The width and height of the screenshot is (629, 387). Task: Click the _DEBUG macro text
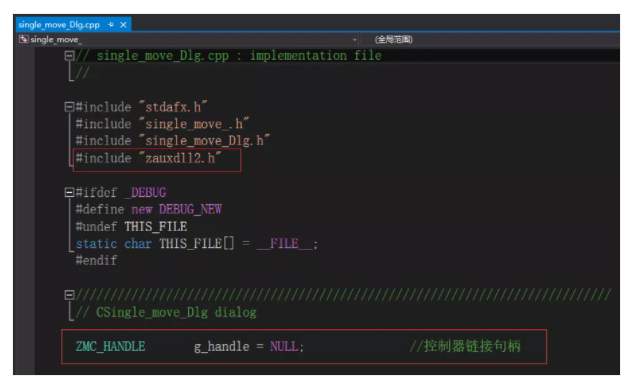coord(145,192)
